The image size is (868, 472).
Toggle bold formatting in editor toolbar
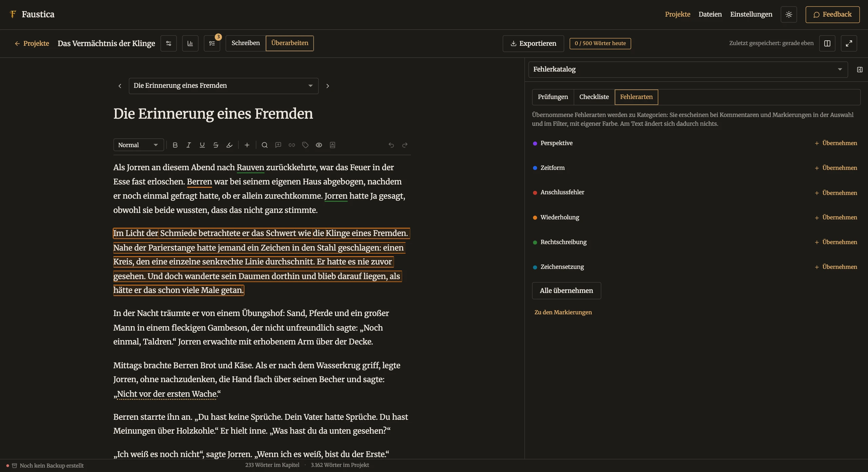point(175,145)
